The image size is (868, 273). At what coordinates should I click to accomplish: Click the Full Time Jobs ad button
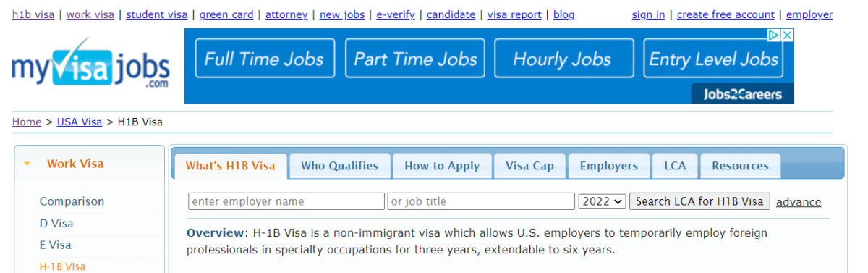[x=265, y=59]
